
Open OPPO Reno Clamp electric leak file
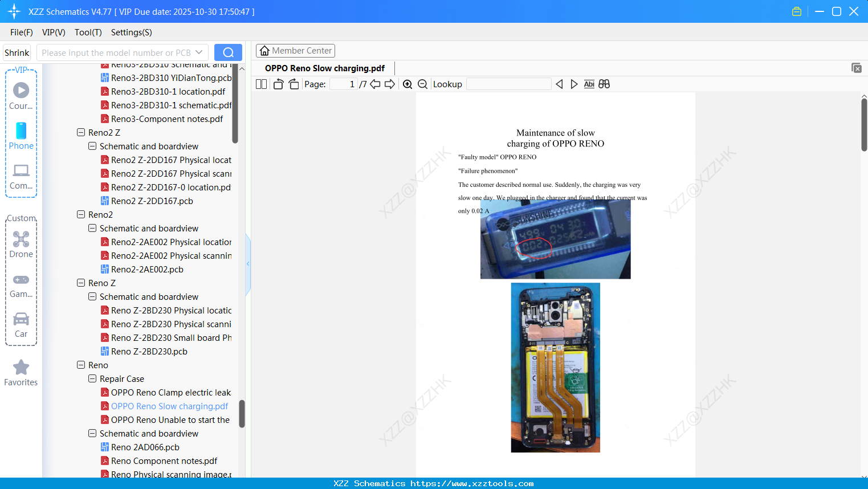click(166, 392)
